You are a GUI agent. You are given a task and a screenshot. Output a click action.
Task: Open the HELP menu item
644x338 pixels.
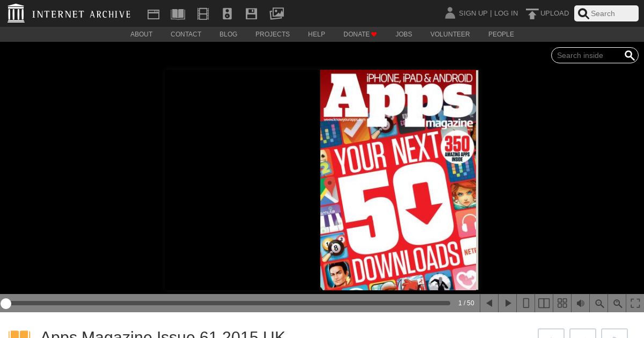[x=317, y=34]
